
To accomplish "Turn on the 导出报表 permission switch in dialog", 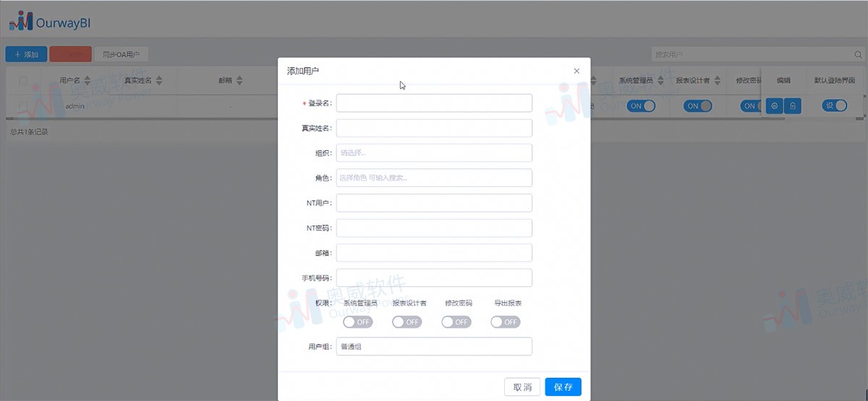I will pyautogui.click(x=506, y=322).
